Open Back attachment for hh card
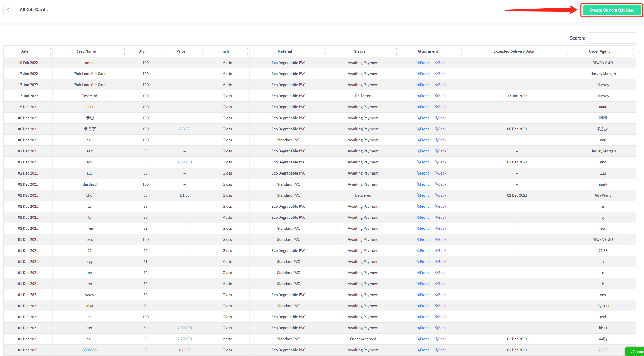 441,284
